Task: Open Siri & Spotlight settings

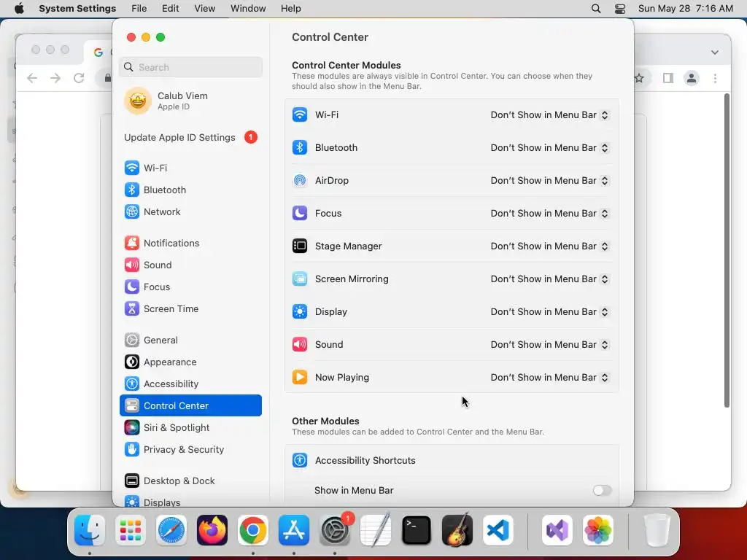Action: 190,428
